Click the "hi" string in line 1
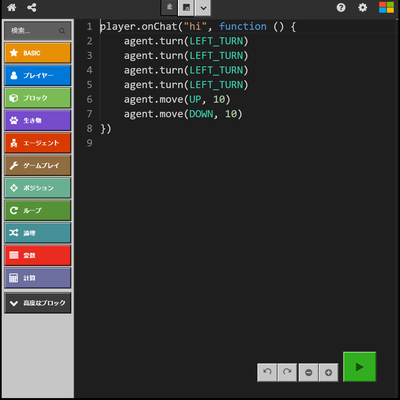 [195, 26]
